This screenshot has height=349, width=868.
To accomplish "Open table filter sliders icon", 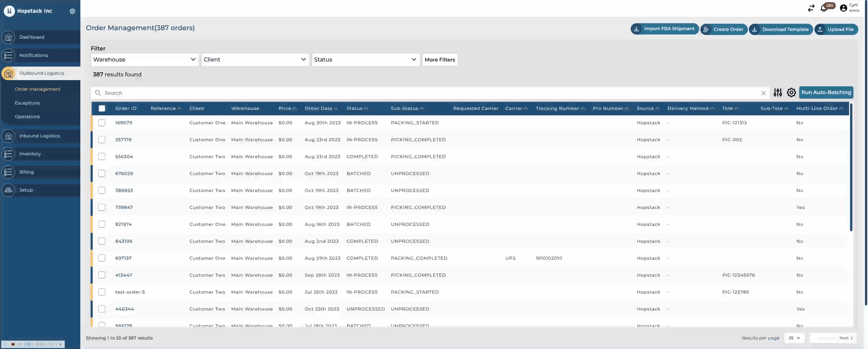I will click(x=778, y=92).
